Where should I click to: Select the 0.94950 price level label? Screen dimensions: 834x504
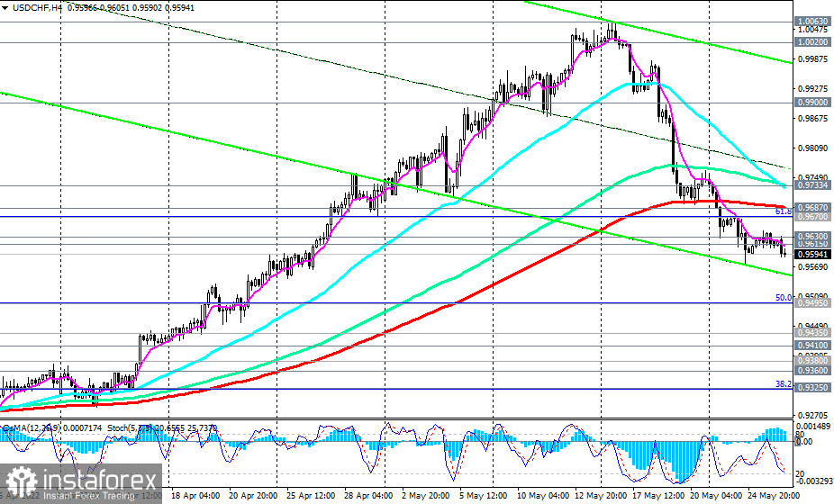pos(812,302)
